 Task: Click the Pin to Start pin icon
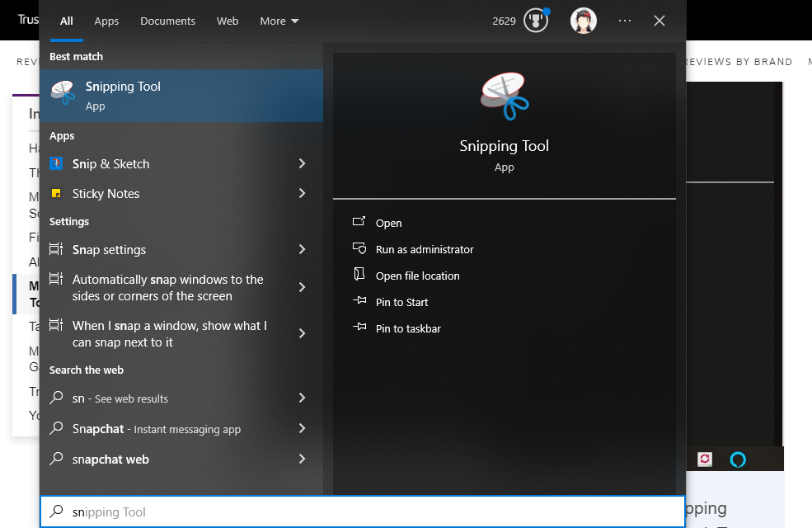click(359, 300)
